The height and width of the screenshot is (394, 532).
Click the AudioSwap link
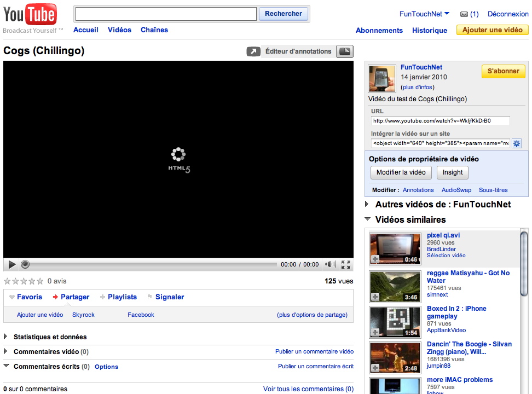[x=456, y=190]
